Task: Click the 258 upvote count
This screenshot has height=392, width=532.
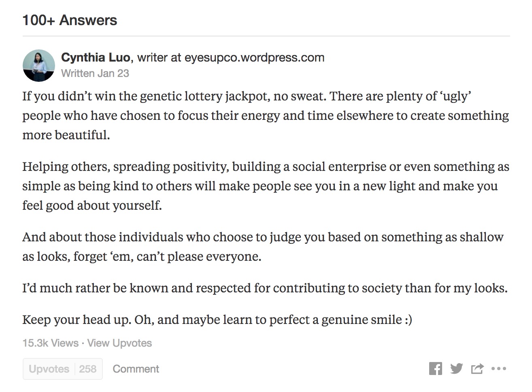Action: 87,369
